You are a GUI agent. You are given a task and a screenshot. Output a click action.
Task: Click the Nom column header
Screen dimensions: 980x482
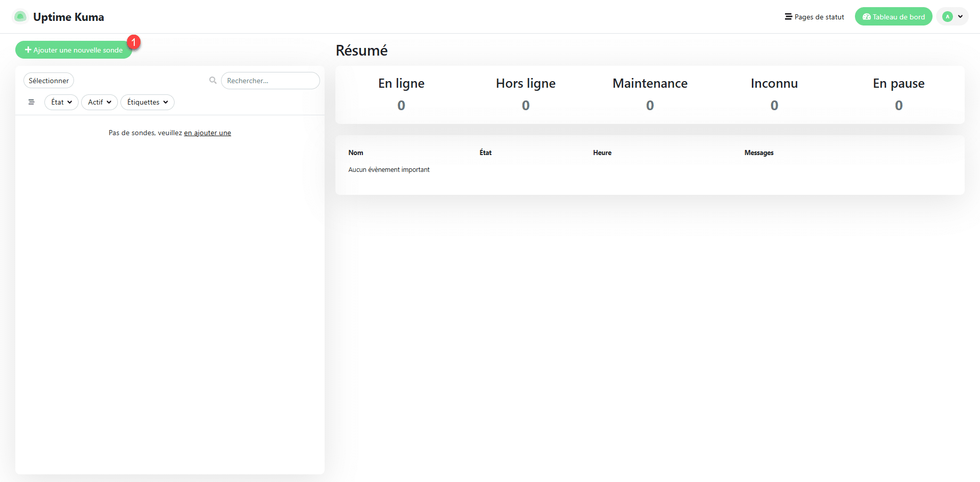click(x=356, y=153)
